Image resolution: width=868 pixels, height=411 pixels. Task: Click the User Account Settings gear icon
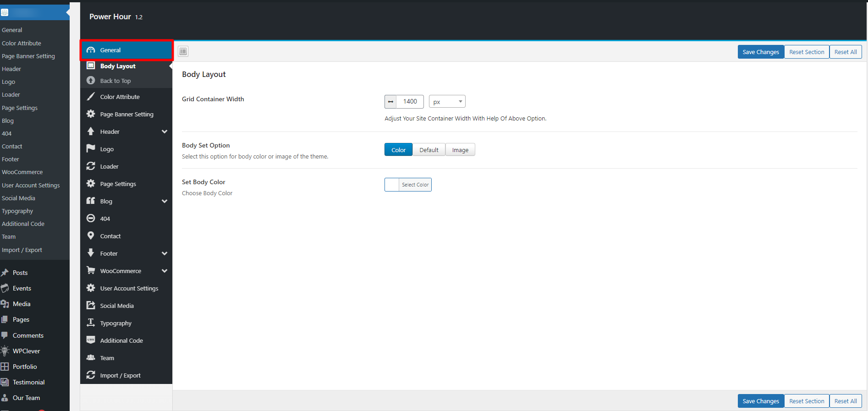(91, 288)
